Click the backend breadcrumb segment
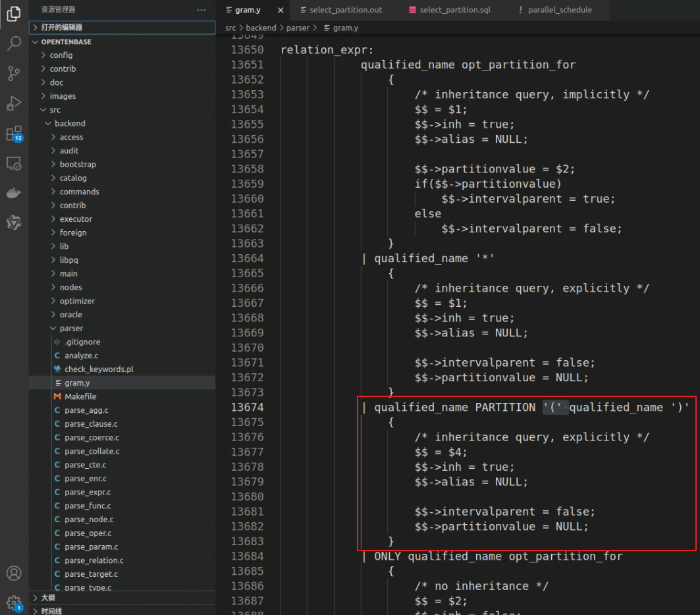The height and width of the screenshot is (615, 700). coord(261,28)
